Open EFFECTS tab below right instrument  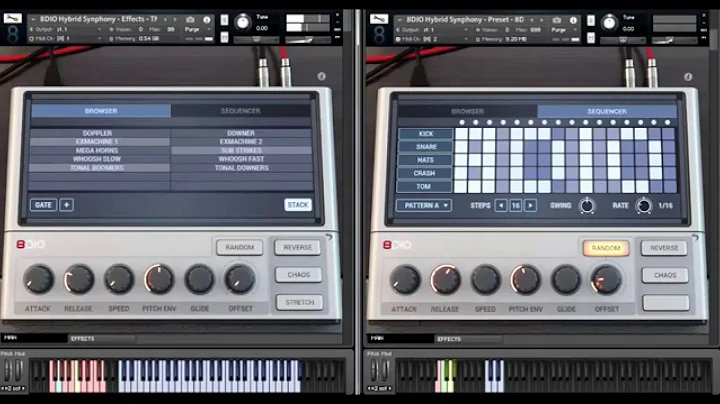tap(468, 339)
